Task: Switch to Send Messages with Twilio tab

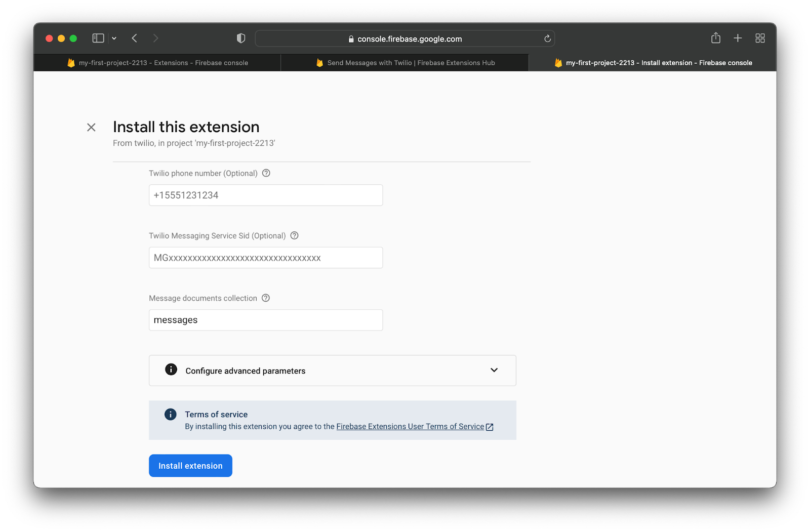Action: pyautogui.click(x=405, y=63)
